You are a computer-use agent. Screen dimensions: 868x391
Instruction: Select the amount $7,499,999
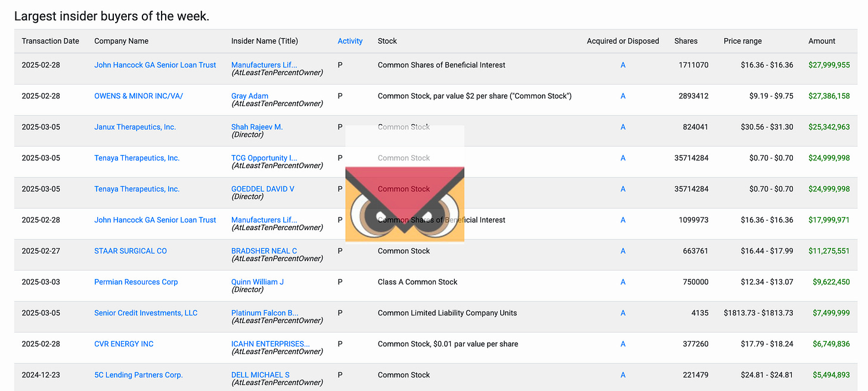coord(832,313)
